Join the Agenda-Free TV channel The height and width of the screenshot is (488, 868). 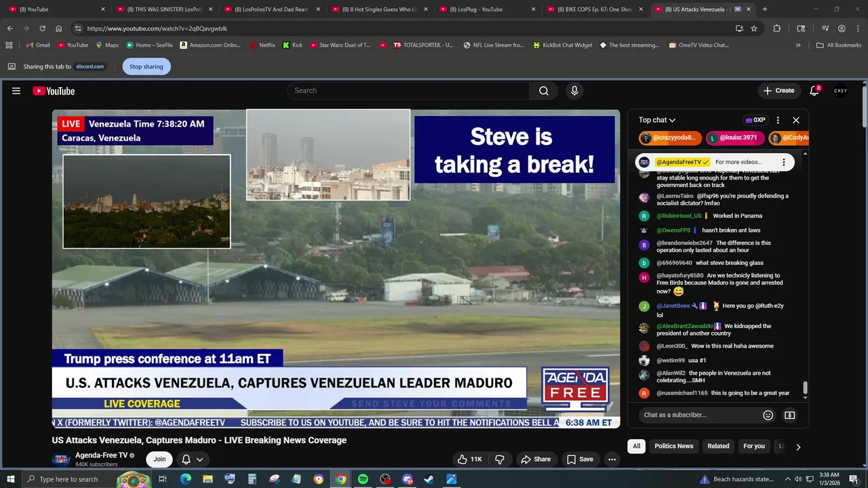159,459
